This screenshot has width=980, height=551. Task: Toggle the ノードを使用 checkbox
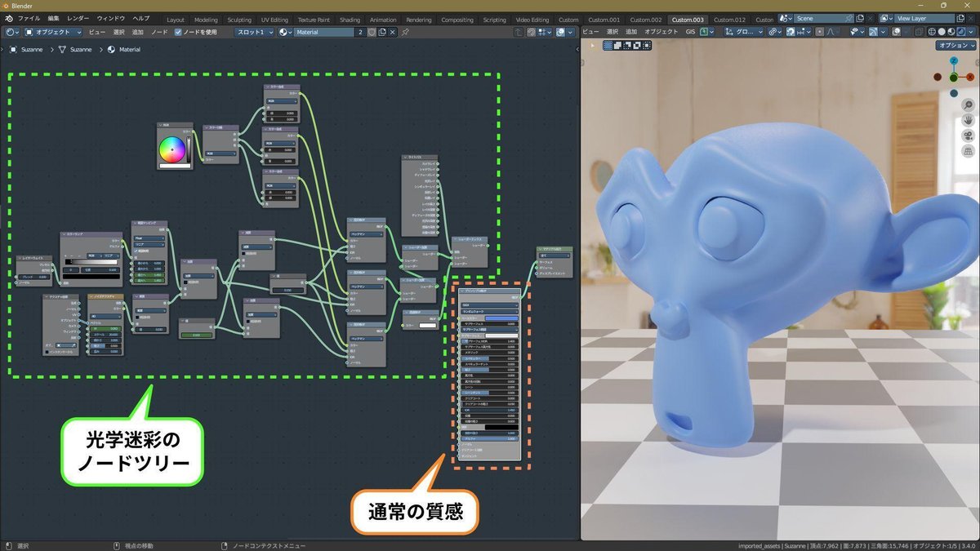[x=179, y=32]
